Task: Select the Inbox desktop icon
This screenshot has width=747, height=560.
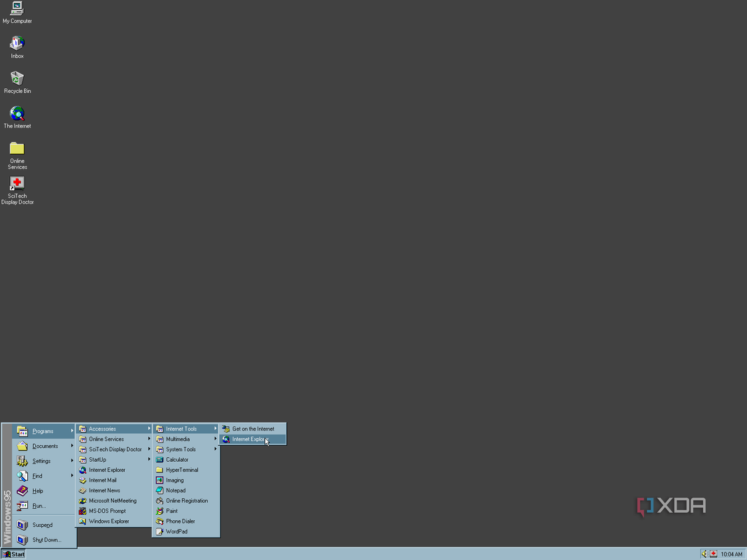Action: pyautogui.click(x=17, y=47)
